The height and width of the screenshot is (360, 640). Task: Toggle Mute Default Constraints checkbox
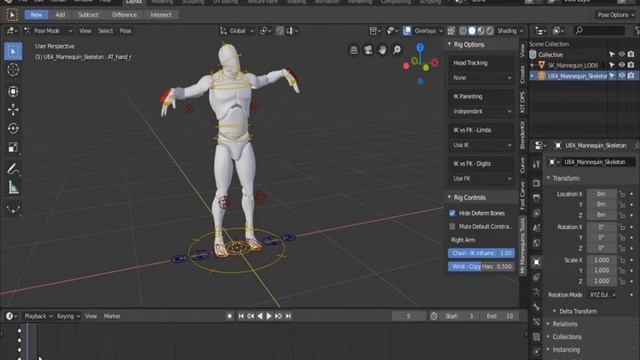coord(452,226)
